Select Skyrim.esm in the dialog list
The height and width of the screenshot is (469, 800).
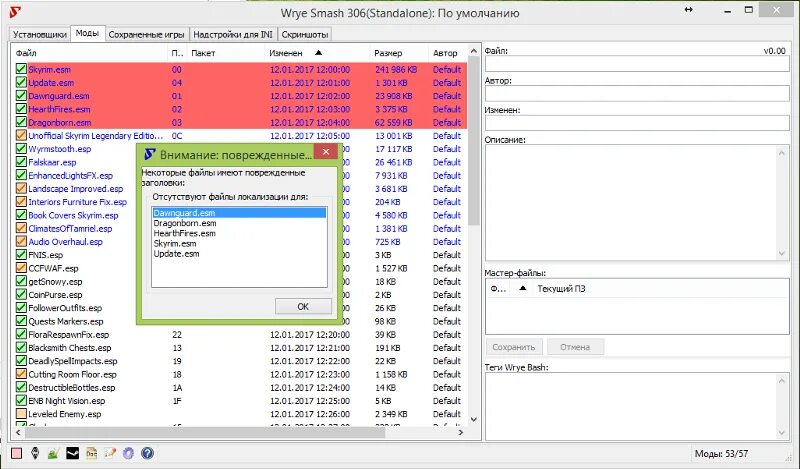(x=239, y=243)
